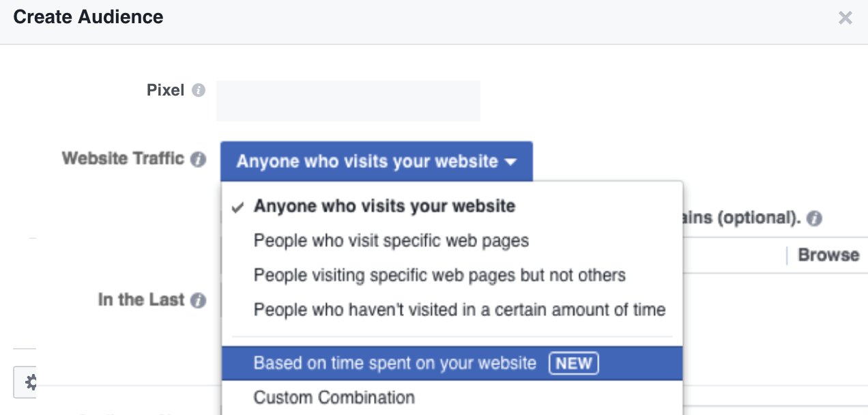Pick People visiting specific pages but not others
The height and width of the screenshot is (415, 868).
439,275
